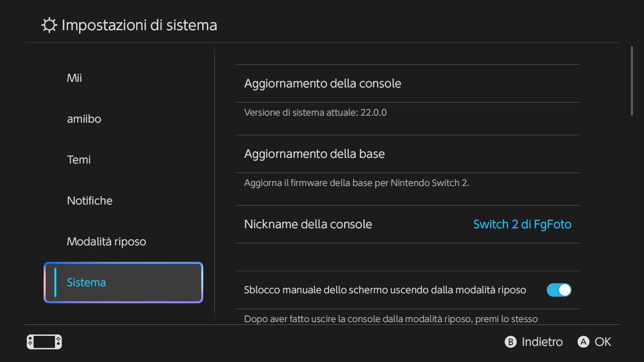Click the gear icon beside Impostazioni di sistema
644x362 pixels.
pos(49,25)
